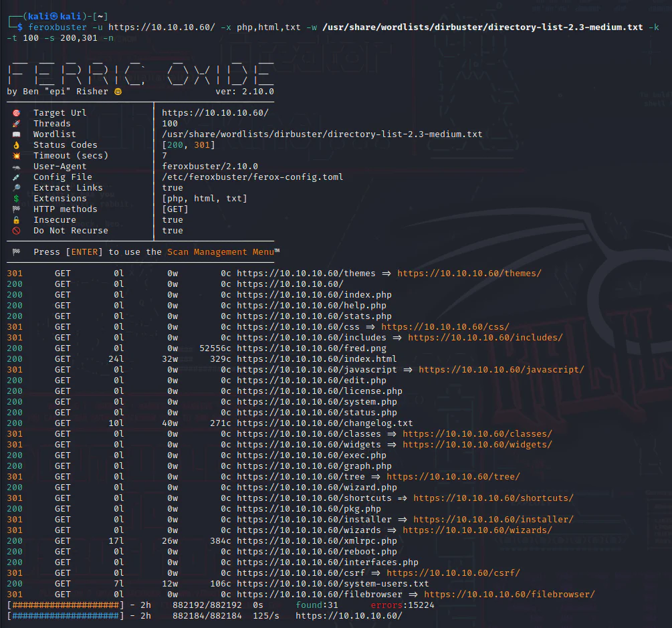The image size is (672, 628).
Task: Click the csrf redirect URL https://10.10.10.60/csrf/
Action: [x=453, y=572]
